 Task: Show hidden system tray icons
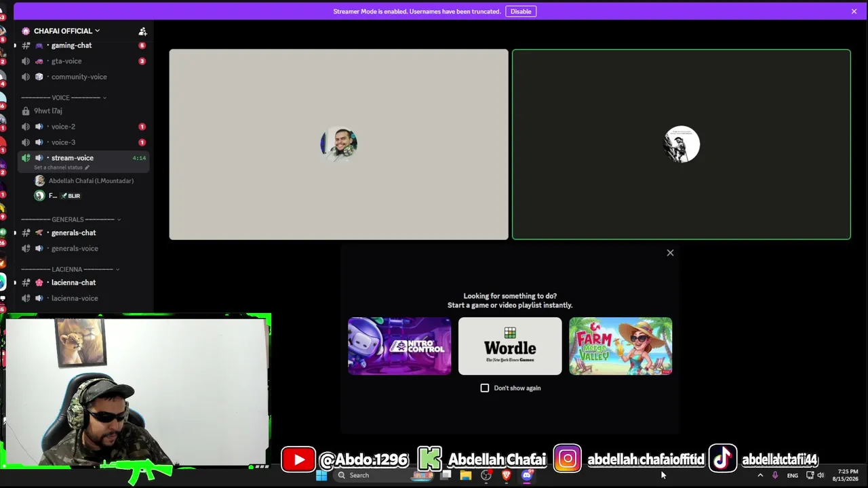tap(760, 476)
